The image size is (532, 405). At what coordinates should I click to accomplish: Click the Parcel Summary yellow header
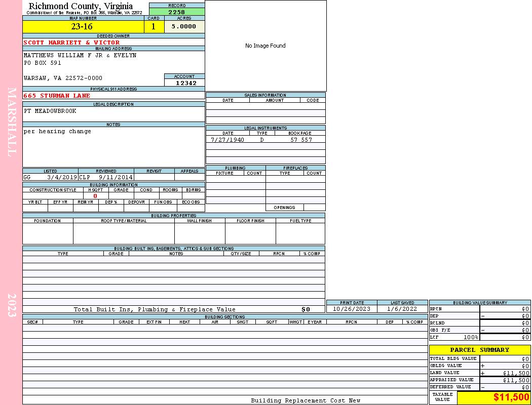tap(479, 350)
